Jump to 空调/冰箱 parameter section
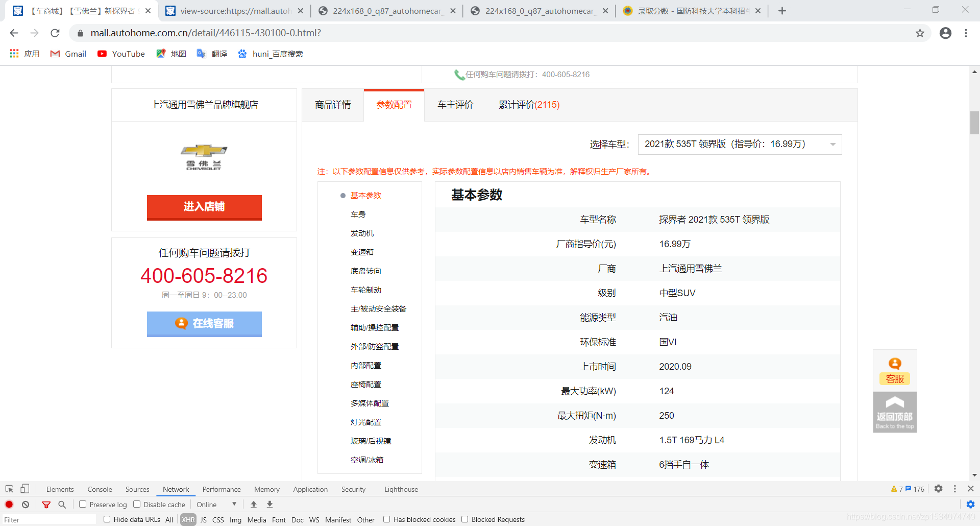Screen dimensions: 980x526 (367, 460)
